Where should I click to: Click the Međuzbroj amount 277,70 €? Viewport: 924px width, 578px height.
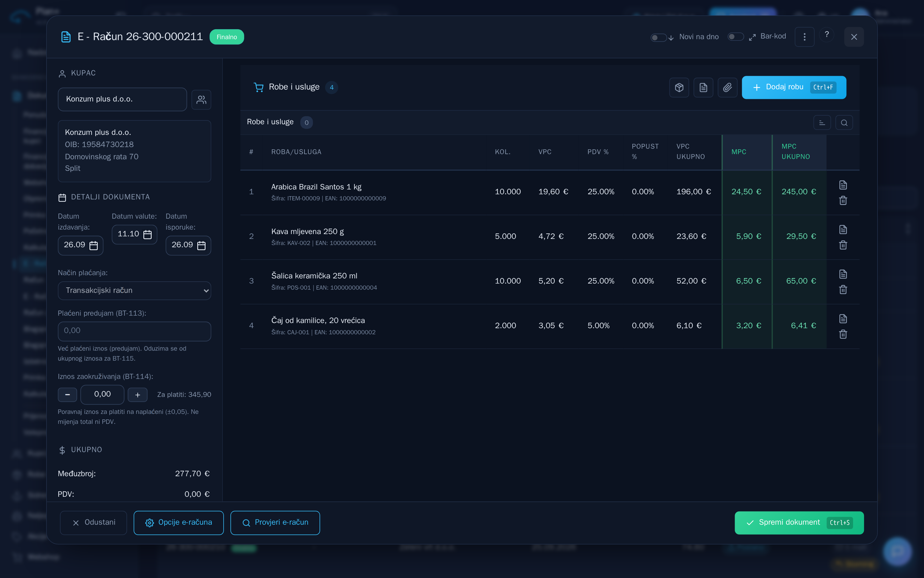click(x=192, y=474)
